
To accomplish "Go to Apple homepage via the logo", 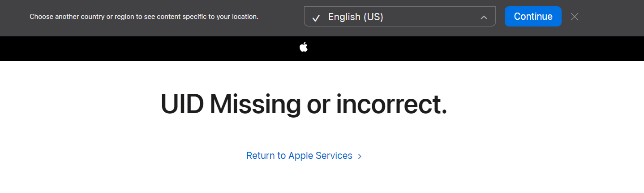I will tap(304, 47).
